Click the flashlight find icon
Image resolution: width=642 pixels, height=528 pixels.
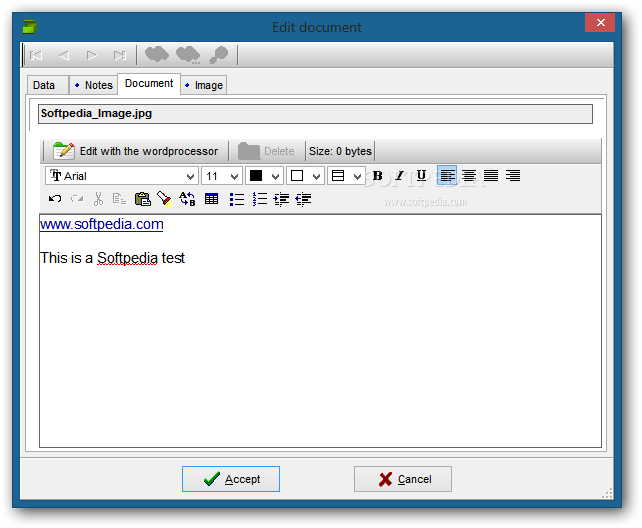(165, 199)
